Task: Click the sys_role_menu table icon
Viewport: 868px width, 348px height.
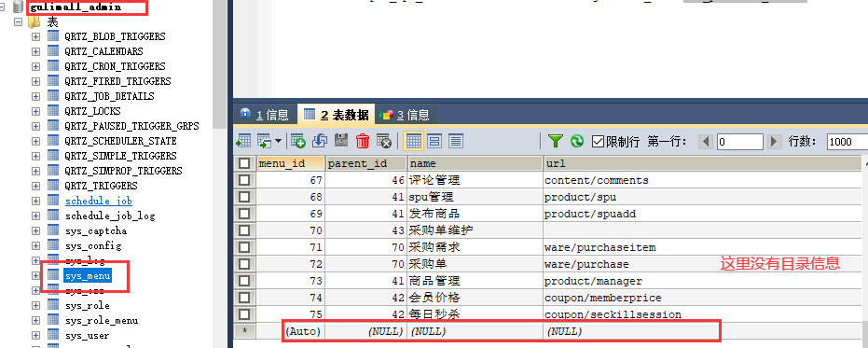Action: tap(53, 320)
